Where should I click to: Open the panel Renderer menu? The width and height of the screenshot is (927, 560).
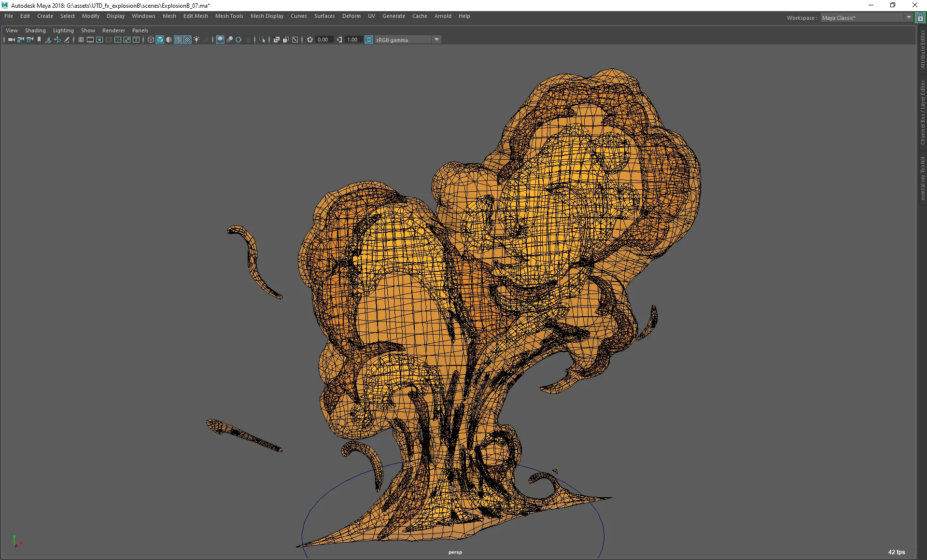coord(113,30)
